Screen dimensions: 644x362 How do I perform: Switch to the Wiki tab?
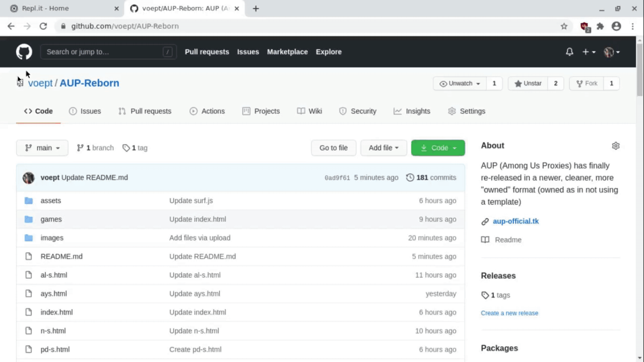[309, 111]
